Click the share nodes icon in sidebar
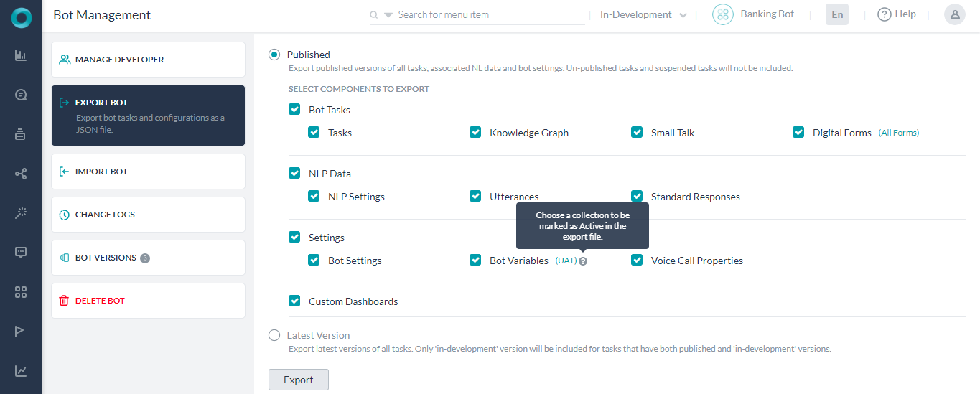Viewport: 980px width, 394px height. point(21,174)
